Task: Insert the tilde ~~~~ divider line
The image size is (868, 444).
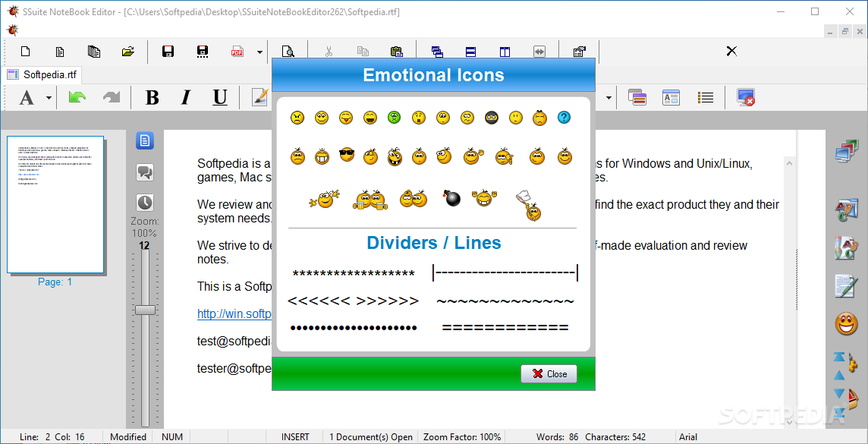Action: coord(505,301)
